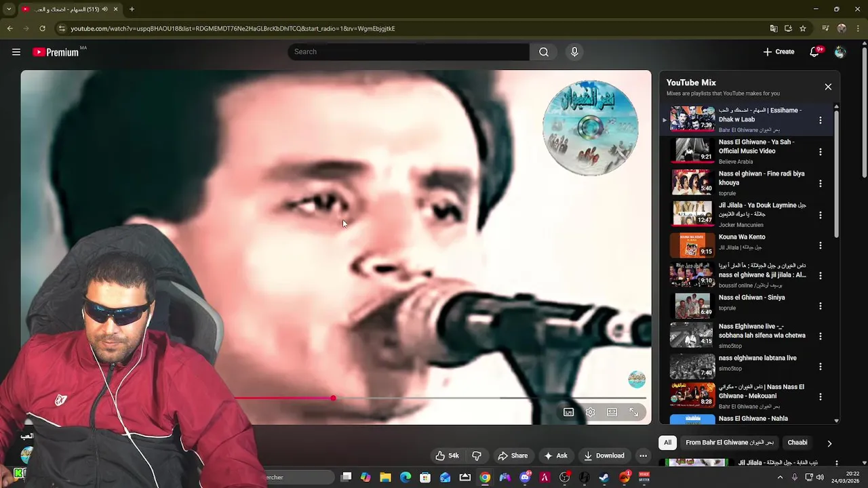
Task: Play Nass El Ghiwane Ya Sah thumbnail
Action: (692, 151)
